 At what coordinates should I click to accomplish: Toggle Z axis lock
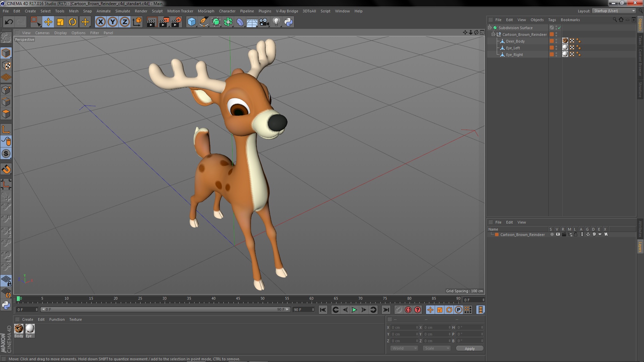coord(125,22)
